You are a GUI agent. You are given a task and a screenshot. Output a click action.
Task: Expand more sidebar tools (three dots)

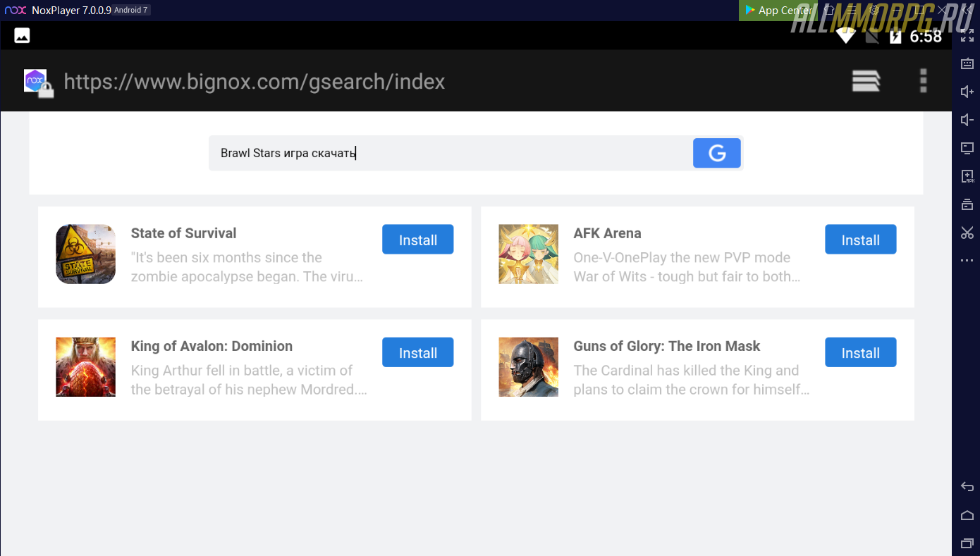[x=967, y=261]
